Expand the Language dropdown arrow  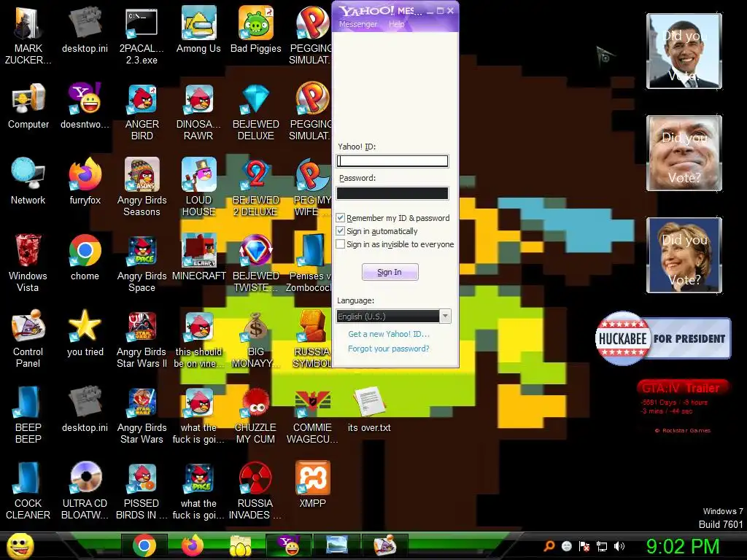(445, 316)
